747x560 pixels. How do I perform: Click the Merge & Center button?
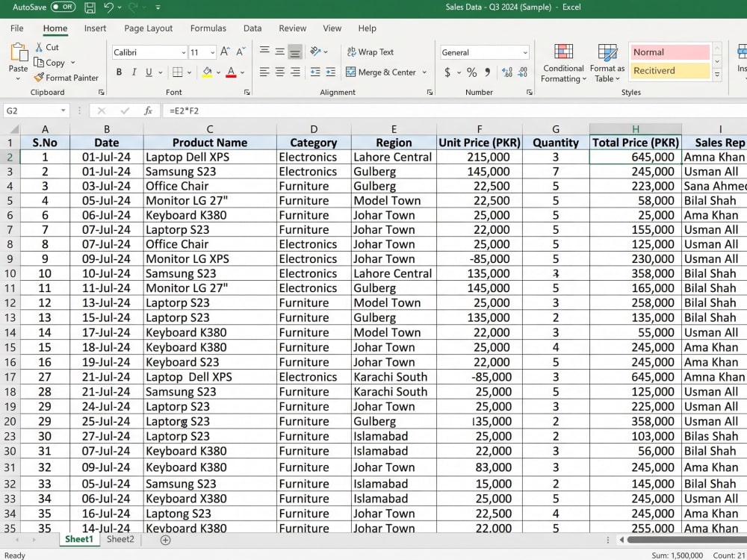point(381,72)
